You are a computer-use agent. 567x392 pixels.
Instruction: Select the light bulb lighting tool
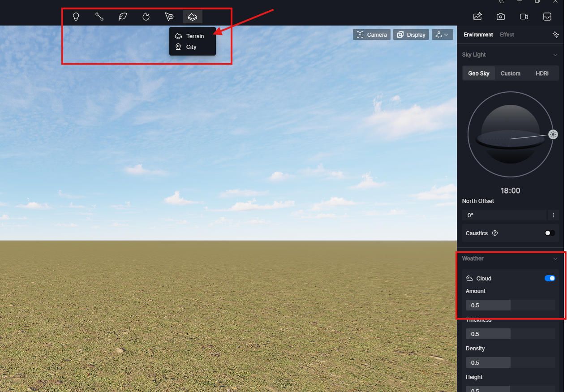(76, 17)
